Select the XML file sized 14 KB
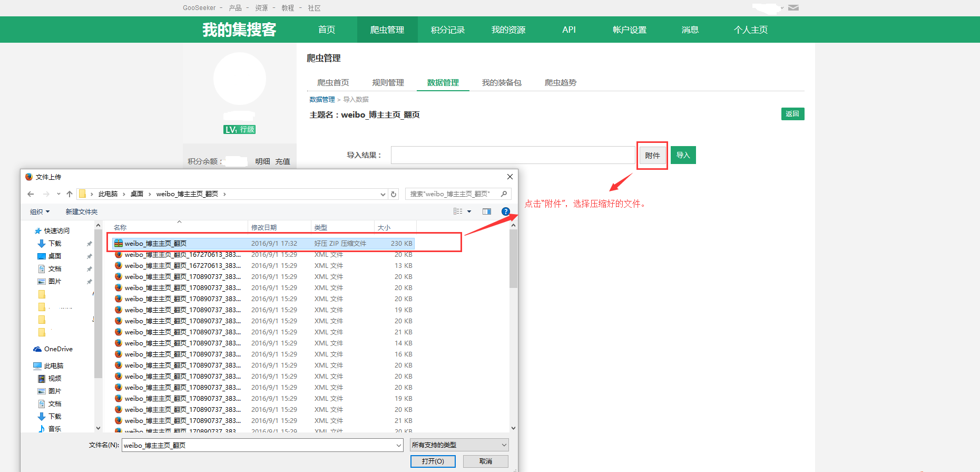The width and height of the screenshot is (980, 472). pyautogui.click(x=263, y=343)
